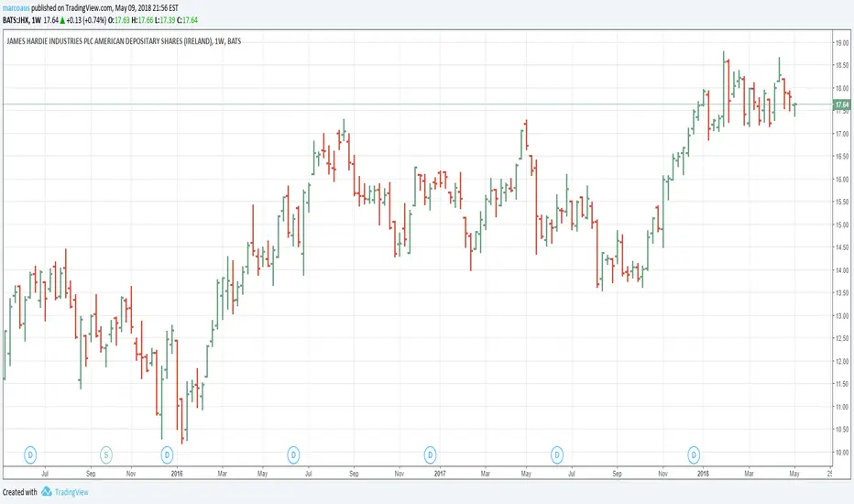Click the open value O:17.63
This screenshot has width=854, height=504.
pyautogui.click(x=119, y=20)
